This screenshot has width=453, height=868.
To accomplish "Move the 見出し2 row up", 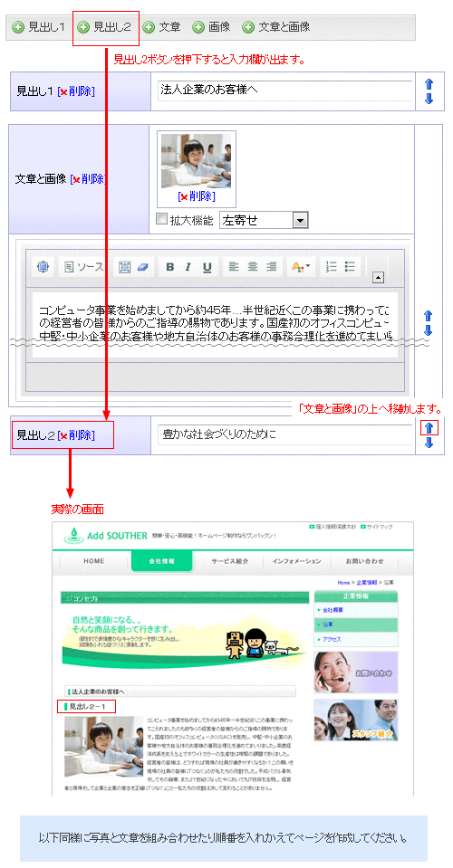I will pyautogui.click(x=429, y=427).
